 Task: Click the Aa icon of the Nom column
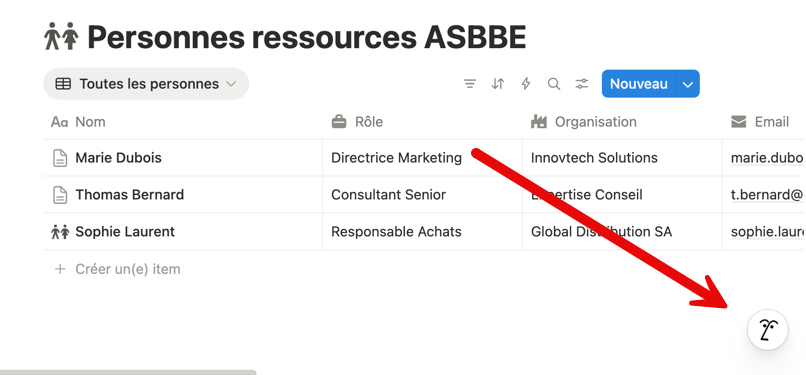click(60, 122)
